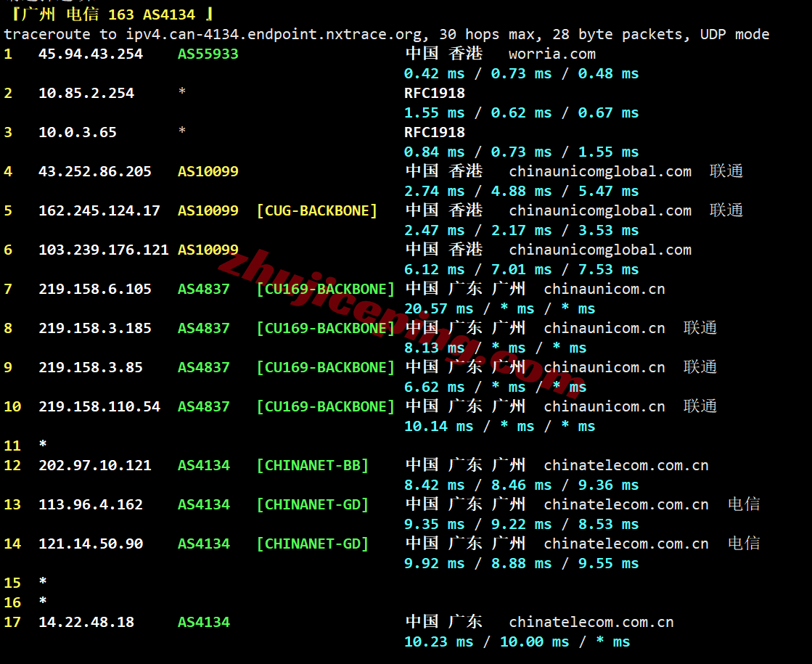This screenshot has width=812, height=664.
Task: Click latency 9.92 ms under hop 14
Action: [x=434, y=564]
